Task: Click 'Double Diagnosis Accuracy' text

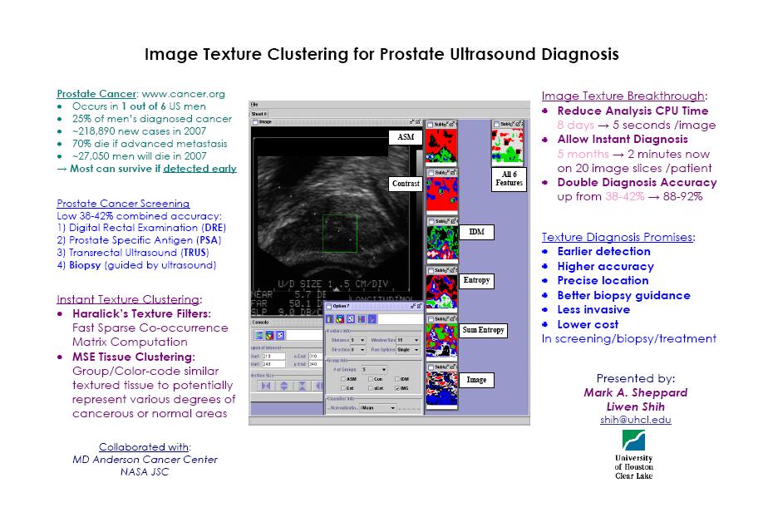Action: [638, 182]
